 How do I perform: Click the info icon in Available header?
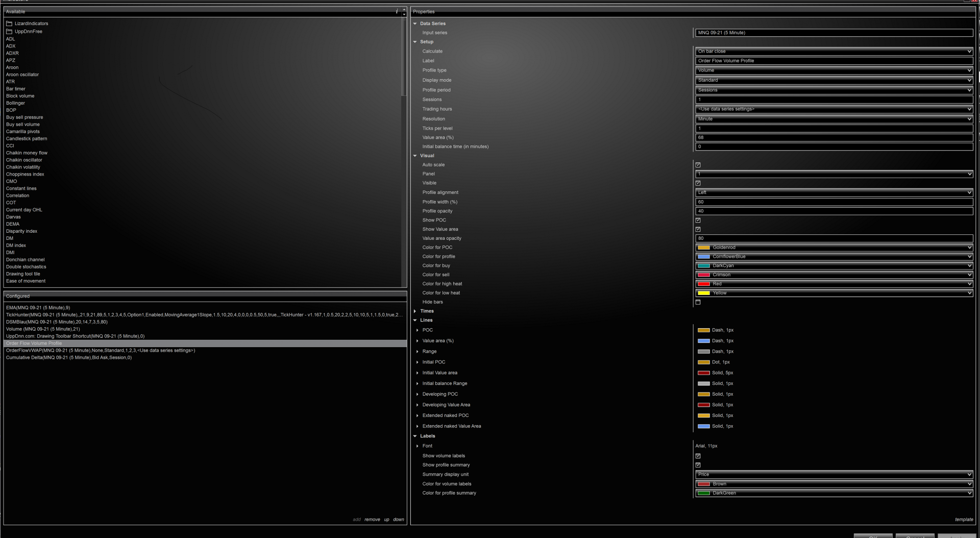(x=397, y=11)
